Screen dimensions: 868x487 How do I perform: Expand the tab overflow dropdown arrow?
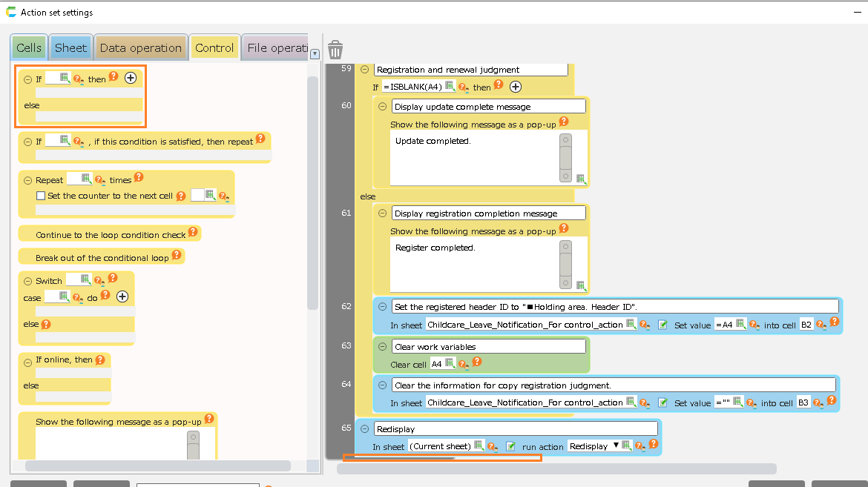click(x=315, y=53)
